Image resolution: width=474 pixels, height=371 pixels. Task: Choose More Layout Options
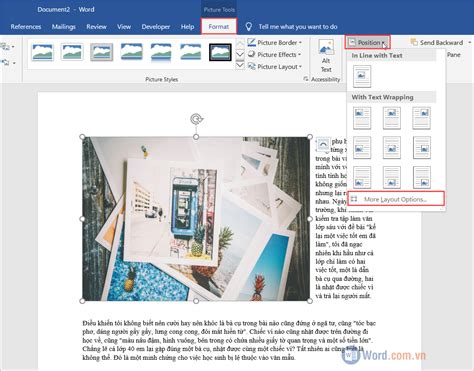coord(396,199)
